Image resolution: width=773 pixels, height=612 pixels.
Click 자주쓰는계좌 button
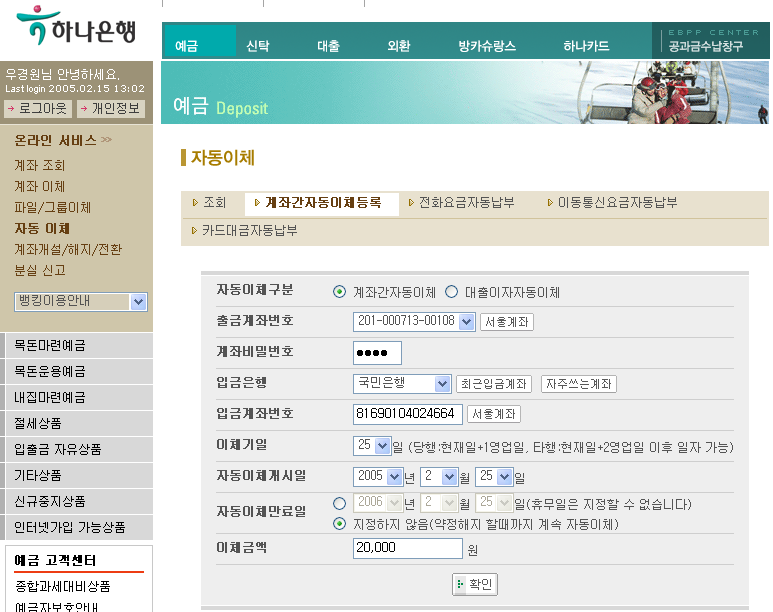[578, 384]
